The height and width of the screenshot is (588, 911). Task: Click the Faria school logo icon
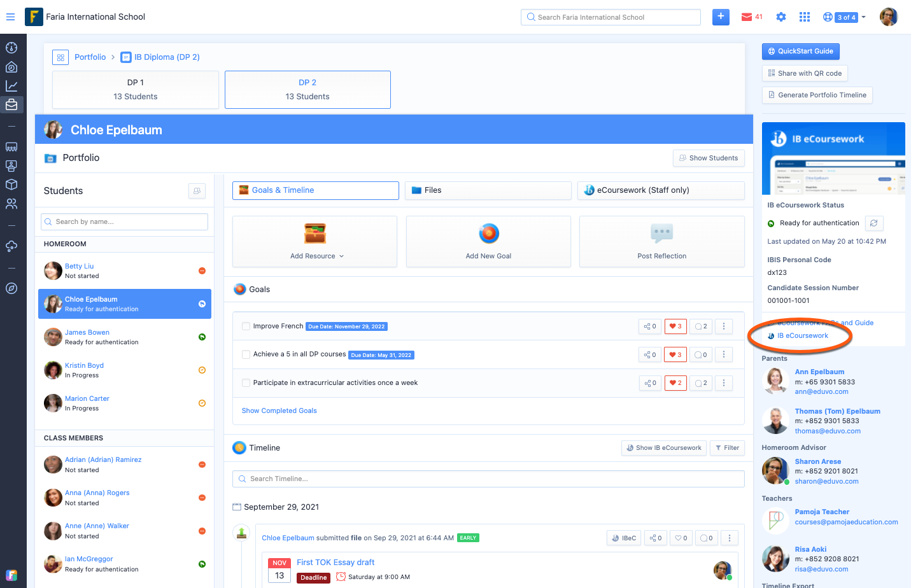point(34,17)
